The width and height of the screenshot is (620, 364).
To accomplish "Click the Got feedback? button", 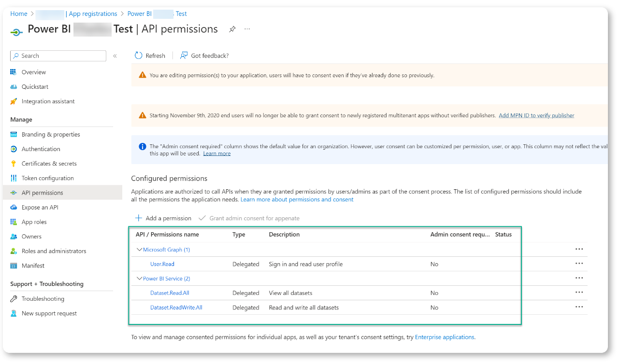I will pos(204,56).
